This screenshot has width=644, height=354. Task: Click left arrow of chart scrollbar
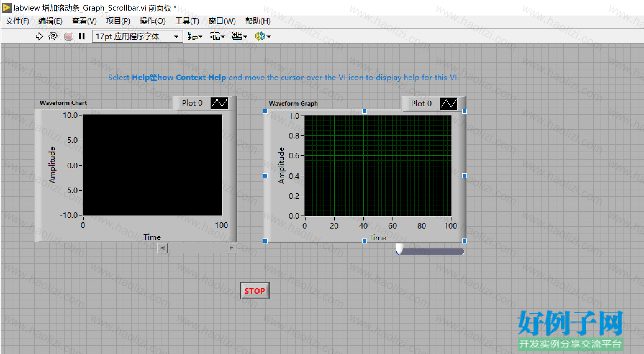tap(162, 248)
